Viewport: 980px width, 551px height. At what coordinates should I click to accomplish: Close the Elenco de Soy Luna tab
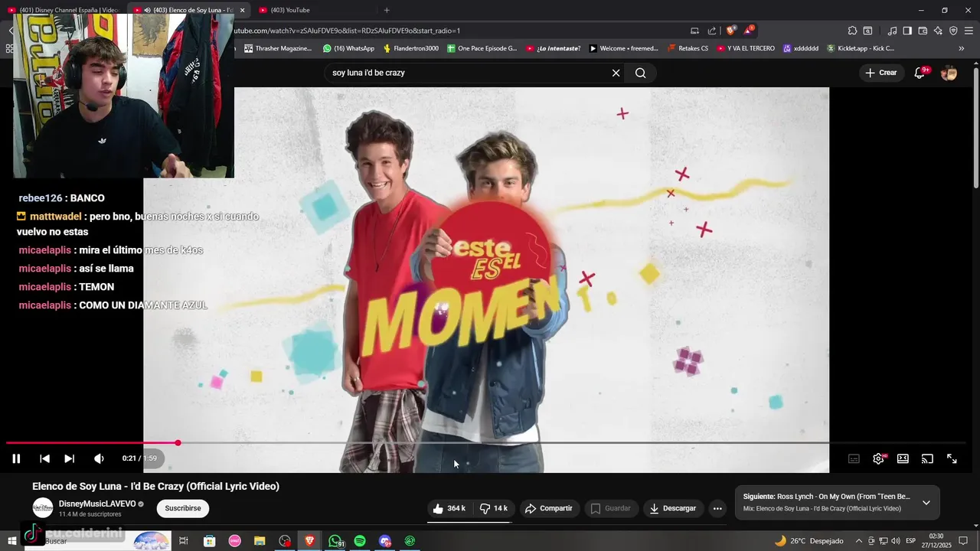(x=242, y=10)
